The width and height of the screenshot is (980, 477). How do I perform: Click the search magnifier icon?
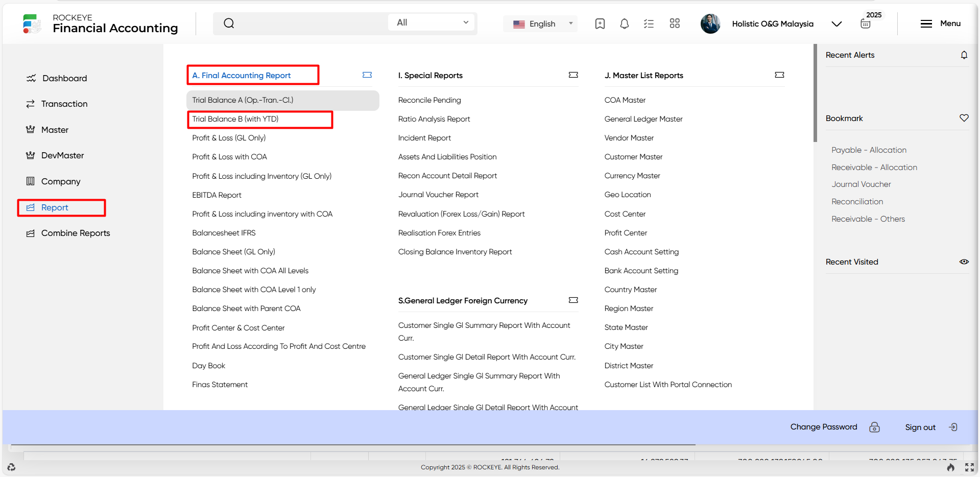(x=229, y=23)
